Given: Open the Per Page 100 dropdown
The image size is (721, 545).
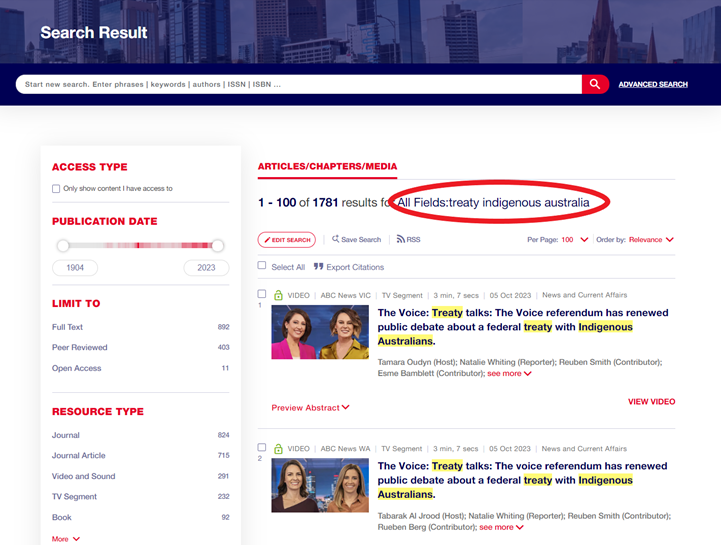Looking at the screenshot, I should pyautogui.click(x=575, y=240).
